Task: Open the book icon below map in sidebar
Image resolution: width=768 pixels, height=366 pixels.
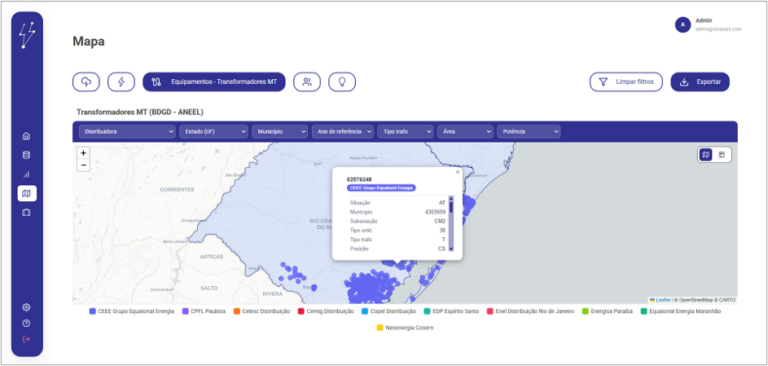Action: point(26,213)
